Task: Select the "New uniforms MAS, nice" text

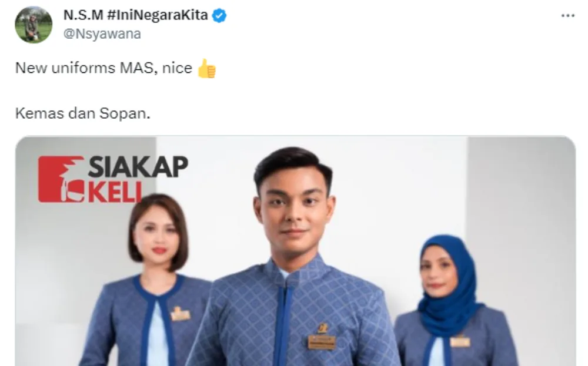Action: point(103,68)
